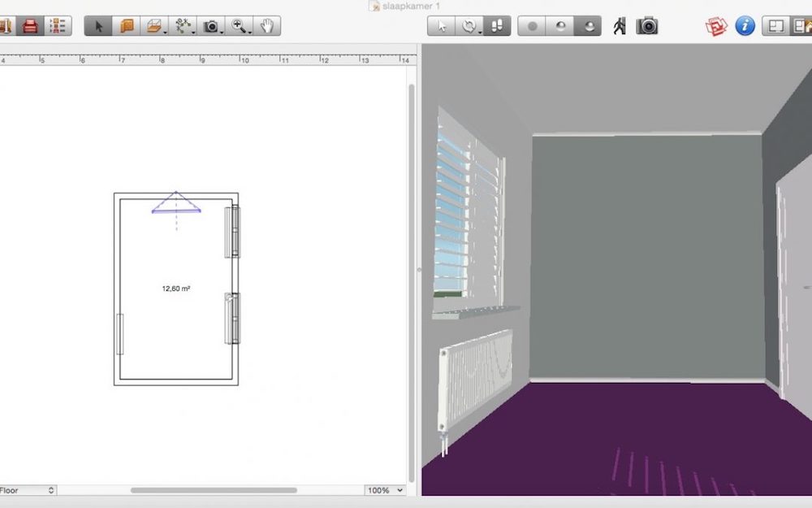Select the lower right window in plan
The width and height of the screenshot is (812, 508).
click(x=232, y=319)
